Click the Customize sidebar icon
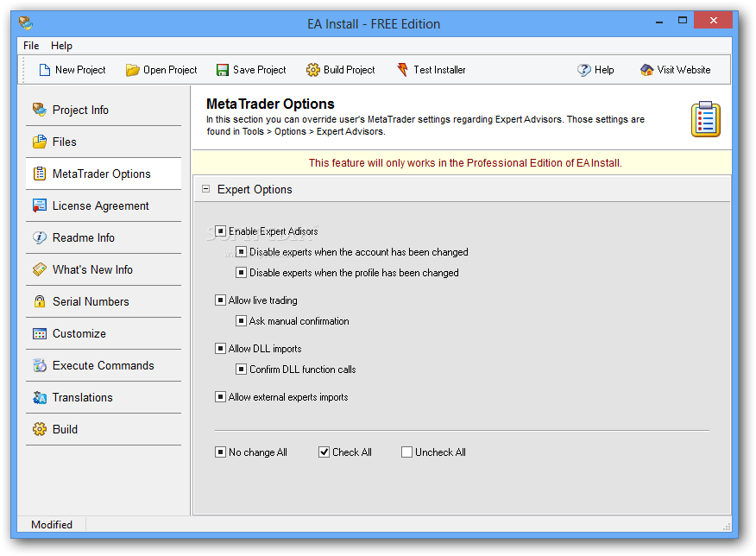 tap(40, 334)
